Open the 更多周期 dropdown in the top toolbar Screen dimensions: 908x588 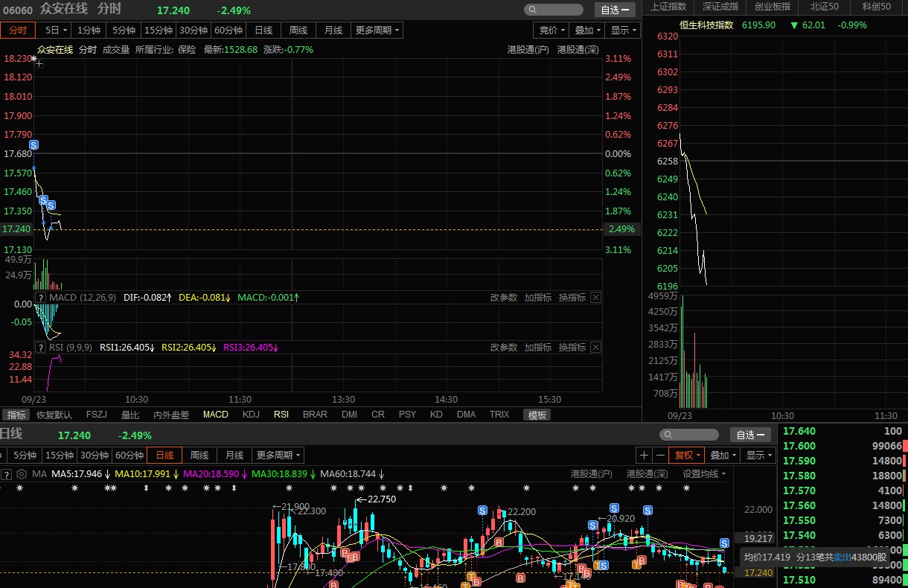377,31
